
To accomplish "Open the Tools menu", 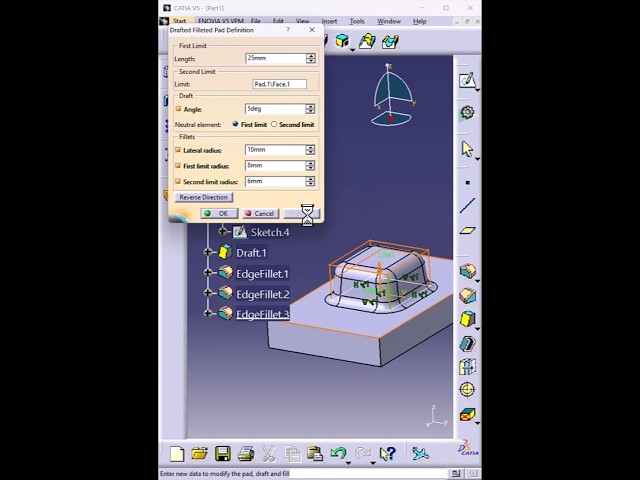I will tap(357, 21).
